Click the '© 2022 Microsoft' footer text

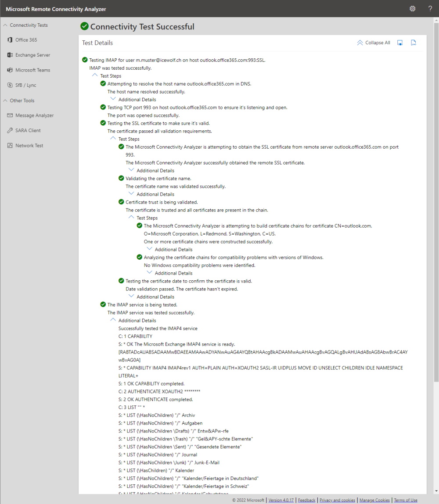pyautogui.click(x=248, y=500)
